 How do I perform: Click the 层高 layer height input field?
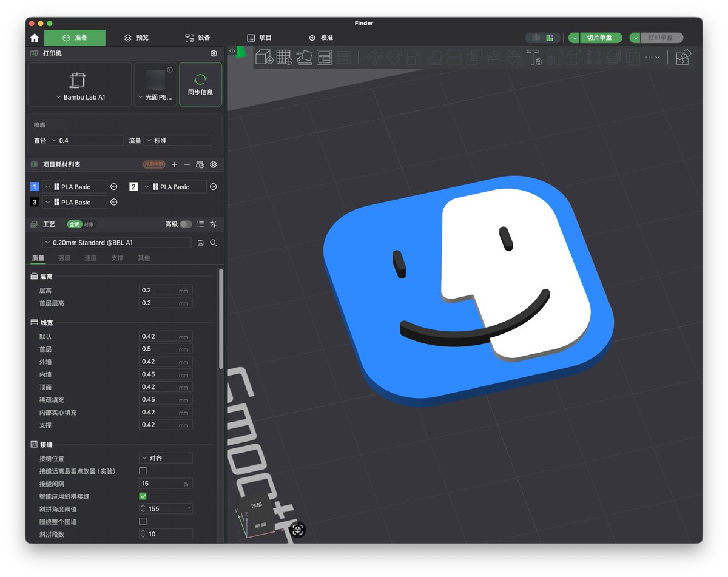pyautogui.click(x=166, y=290)
